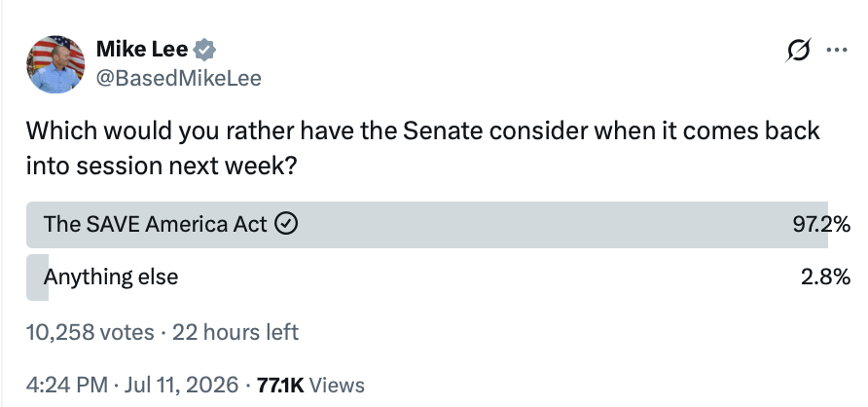Click the 'Views' label
868x407 pixels.
(337, 385)
